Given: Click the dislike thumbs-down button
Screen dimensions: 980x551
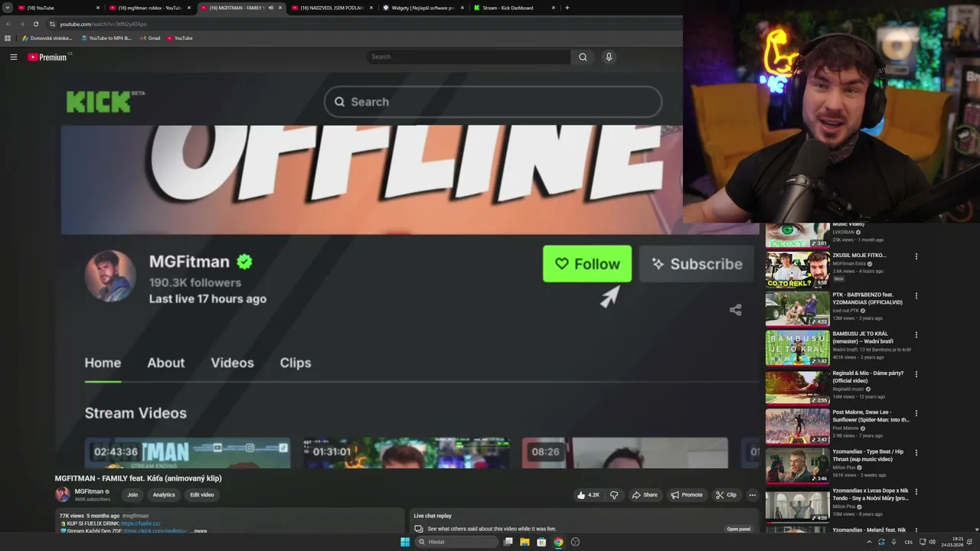Looking at the screenshot, I should point(614,495).
